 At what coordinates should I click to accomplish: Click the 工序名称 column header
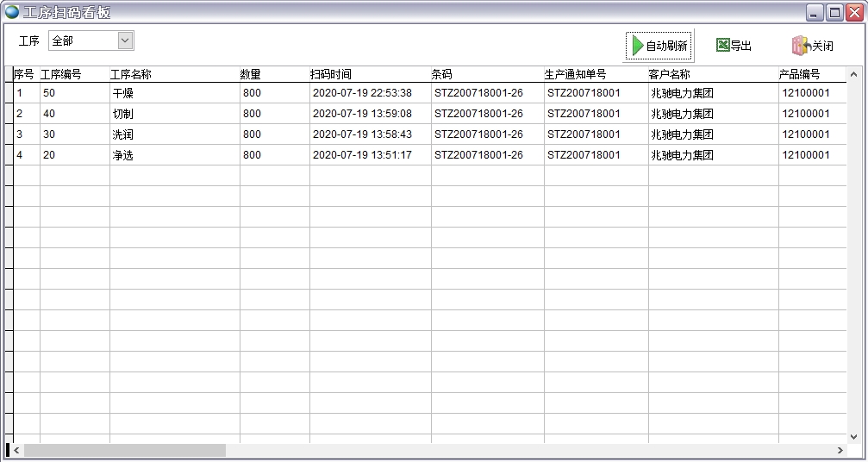click(x=131, y=74)
